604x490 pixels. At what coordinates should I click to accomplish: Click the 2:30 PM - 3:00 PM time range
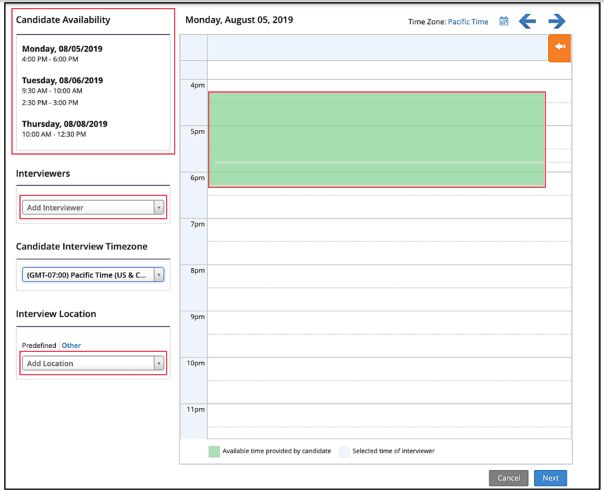[x=50, y=103]
